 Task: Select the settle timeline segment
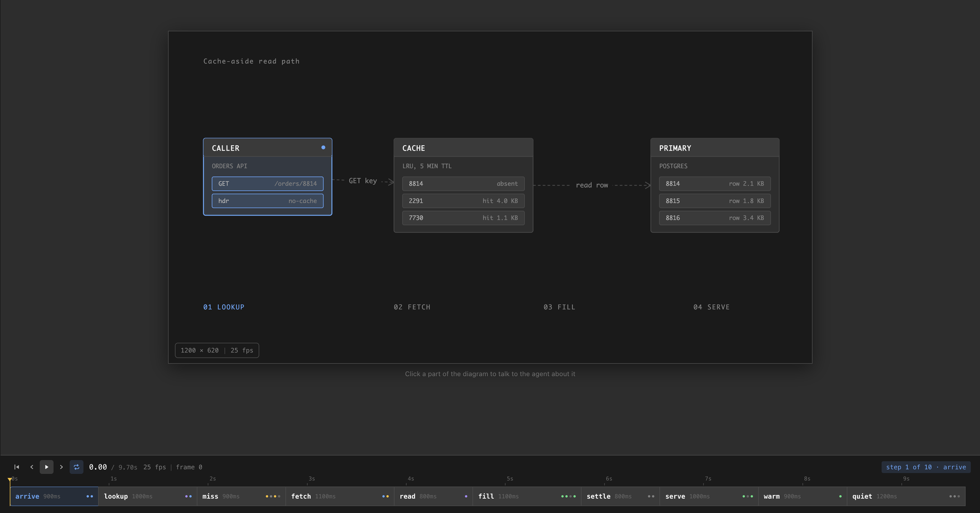(x=621, y=496)
